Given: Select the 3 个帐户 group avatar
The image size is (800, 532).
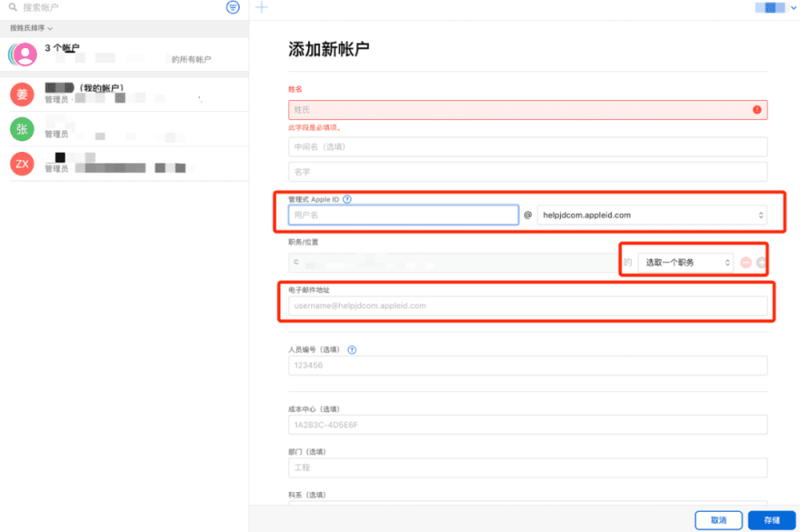Looking at the screenshot, I should 22,54.
